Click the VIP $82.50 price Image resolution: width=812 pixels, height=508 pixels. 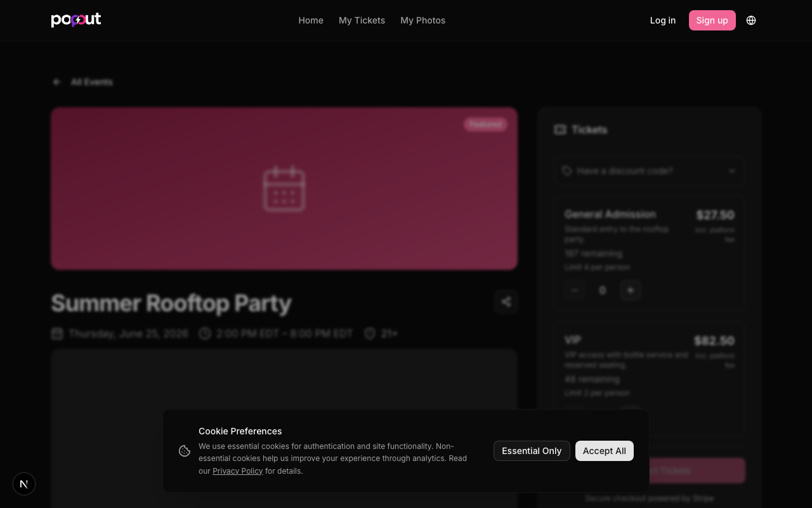tap(714, 340)
